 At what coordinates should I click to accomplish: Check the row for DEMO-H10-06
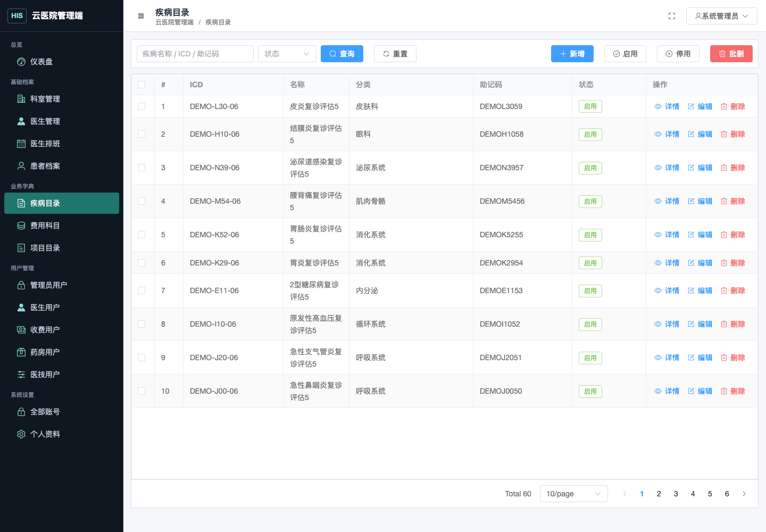(x=141, y=134)
